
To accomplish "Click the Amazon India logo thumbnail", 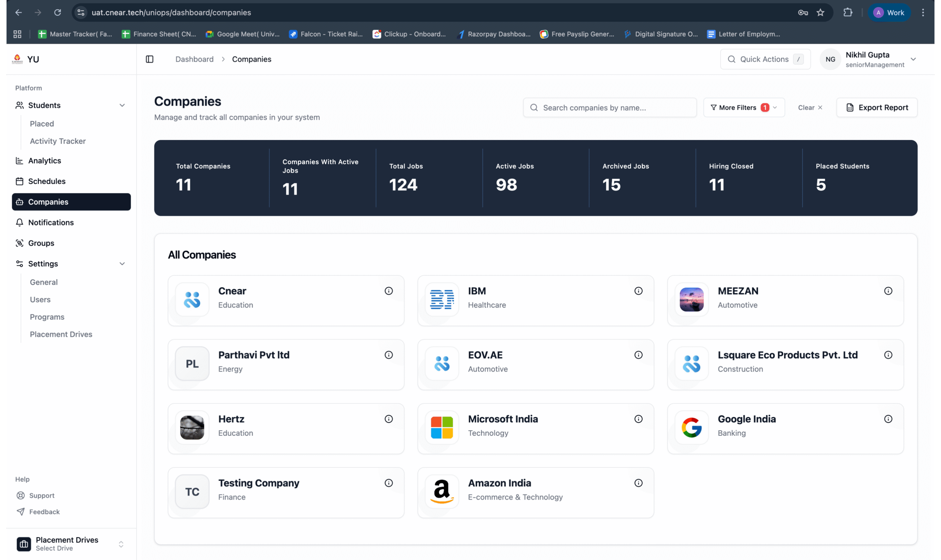I will click(441, 491).
